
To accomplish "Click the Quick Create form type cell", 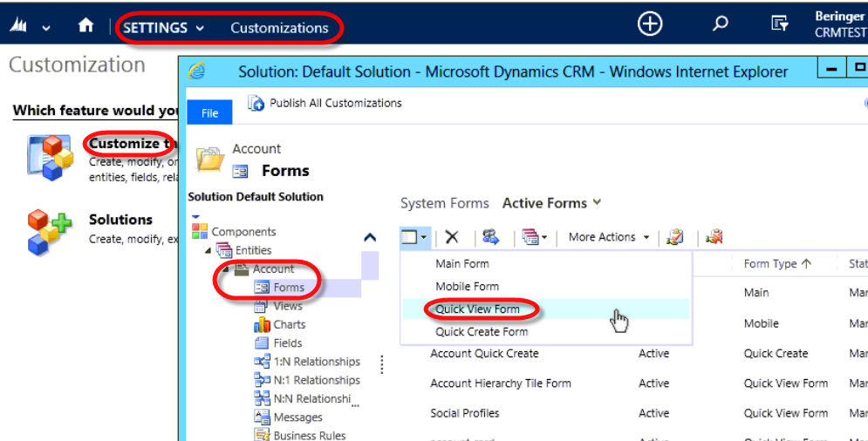I will click(776, 354).
